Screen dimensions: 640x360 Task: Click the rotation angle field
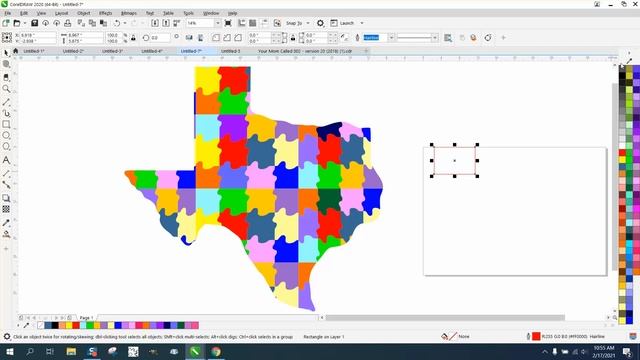160,38
